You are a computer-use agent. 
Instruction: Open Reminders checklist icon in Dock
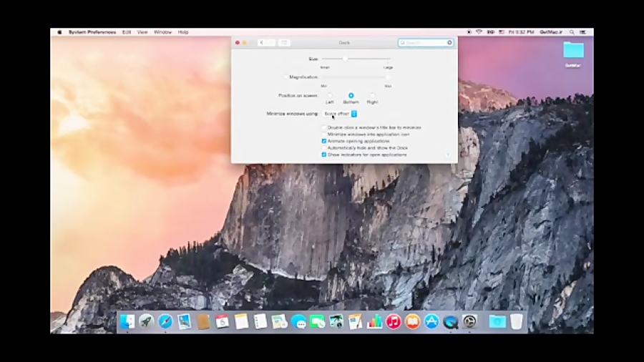point(260,321)
